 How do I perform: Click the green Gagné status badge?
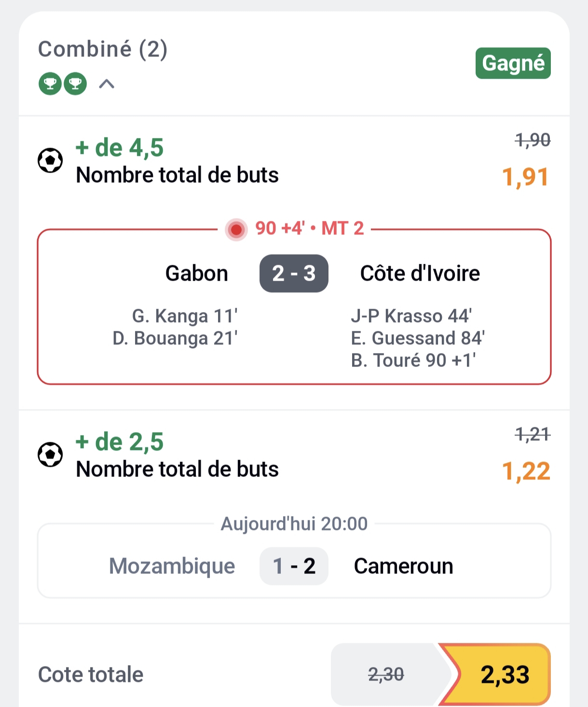pos(513,63)
